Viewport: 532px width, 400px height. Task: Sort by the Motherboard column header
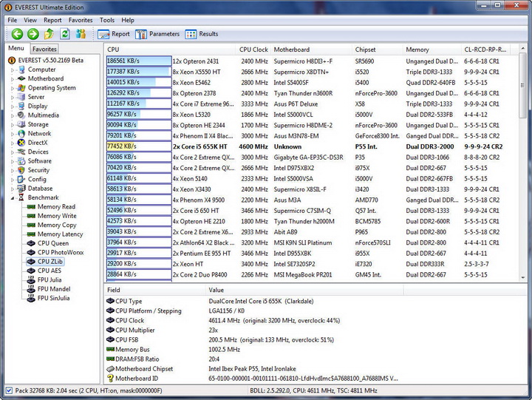[312, 50]
